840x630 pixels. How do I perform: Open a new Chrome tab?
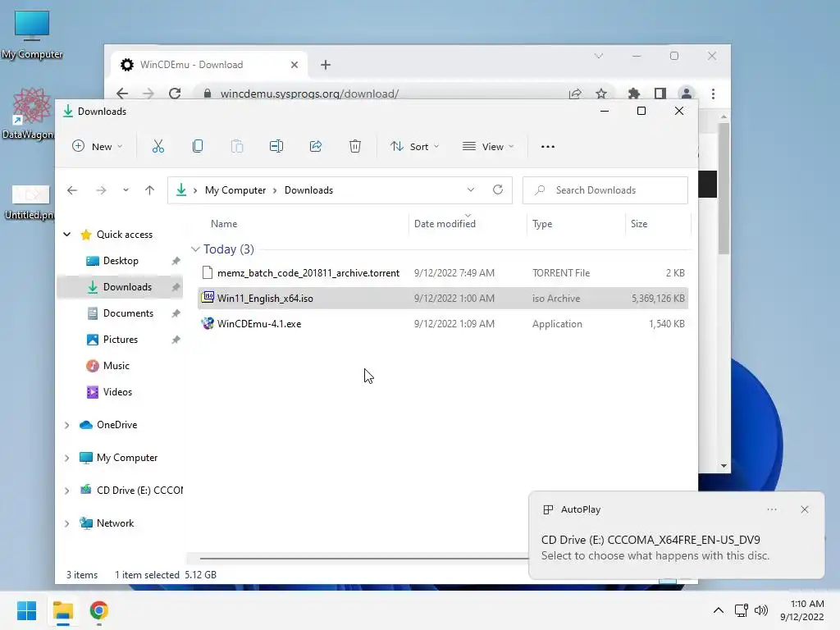325,65
